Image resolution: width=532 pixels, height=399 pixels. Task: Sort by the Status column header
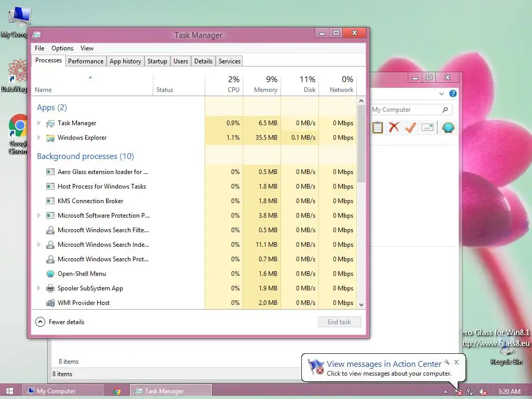tap(179, 84)
